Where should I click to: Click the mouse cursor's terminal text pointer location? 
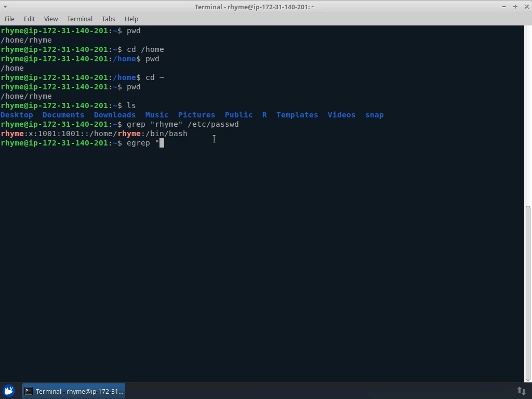point(214,139)
